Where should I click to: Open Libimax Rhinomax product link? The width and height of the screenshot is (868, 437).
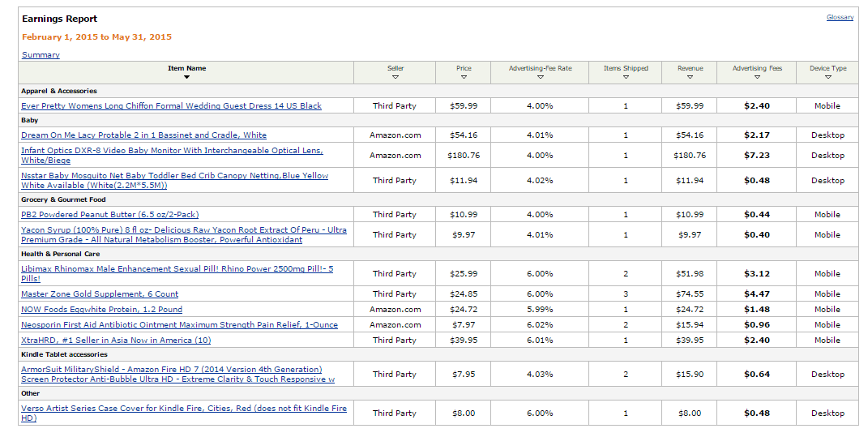(x=177, y=273)
